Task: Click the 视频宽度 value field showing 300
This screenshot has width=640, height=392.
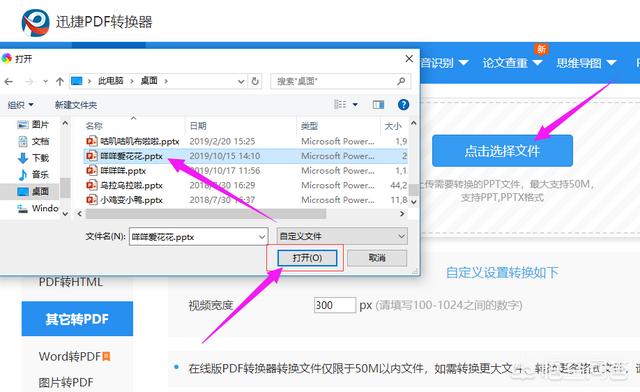Action: click(x=335, y=305)
